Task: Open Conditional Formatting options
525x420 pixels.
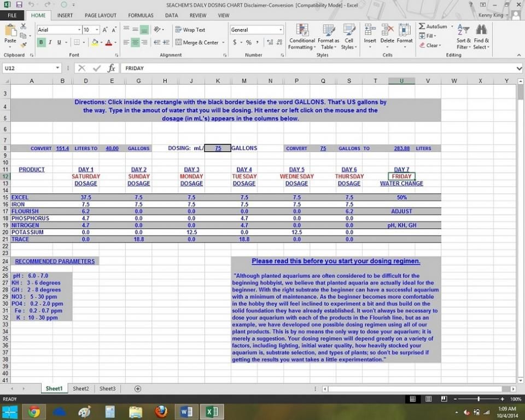Action: click(302, 37)
